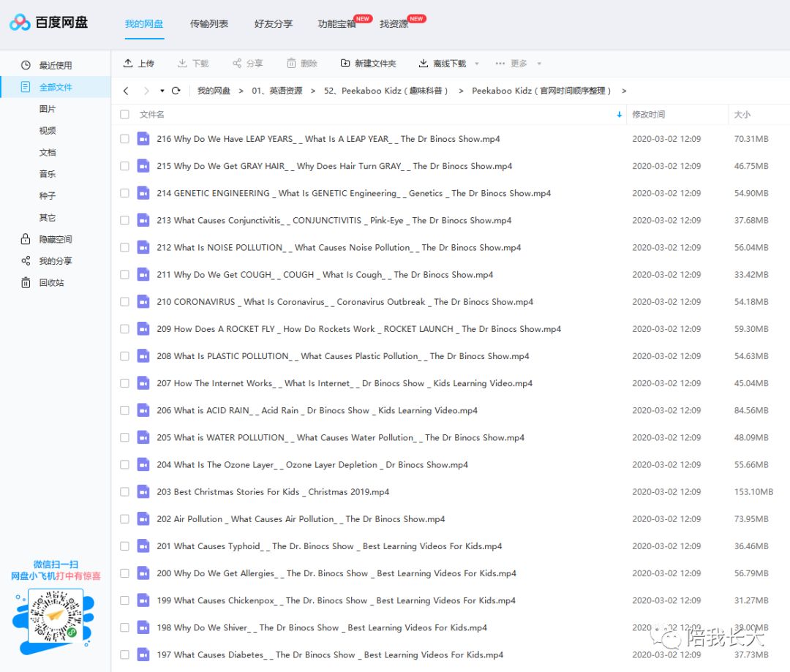Click the 删除 delete toolbar icon

291,63
